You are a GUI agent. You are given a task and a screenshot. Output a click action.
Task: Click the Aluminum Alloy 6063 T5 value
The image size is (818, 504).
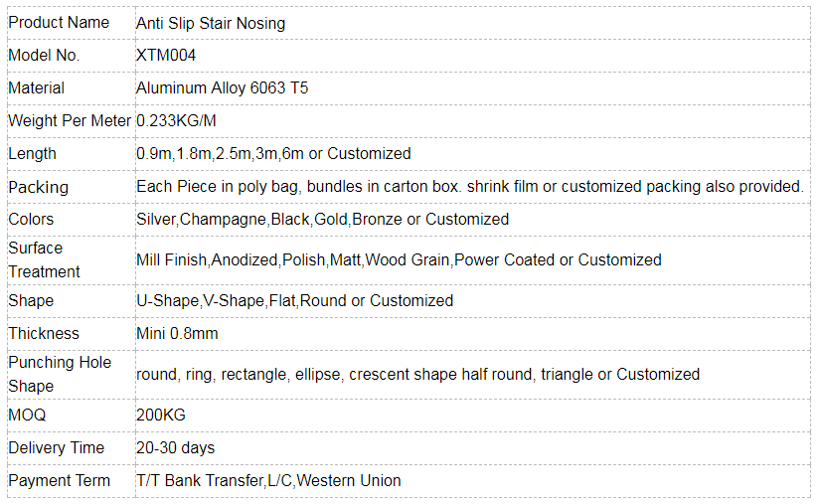click(x=223, y=88)
